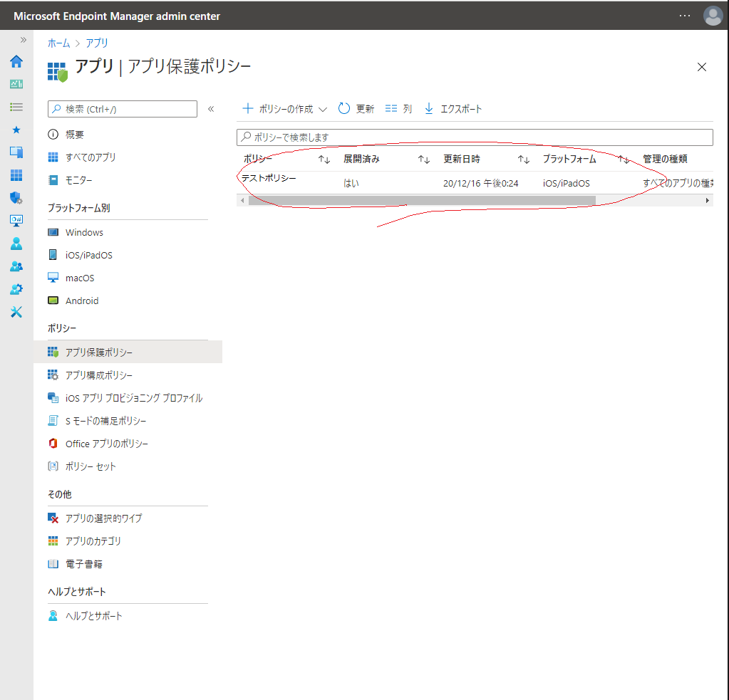
Task: Click the 20/12/16 午後0:24 date cell
Action: click(481, 183)
